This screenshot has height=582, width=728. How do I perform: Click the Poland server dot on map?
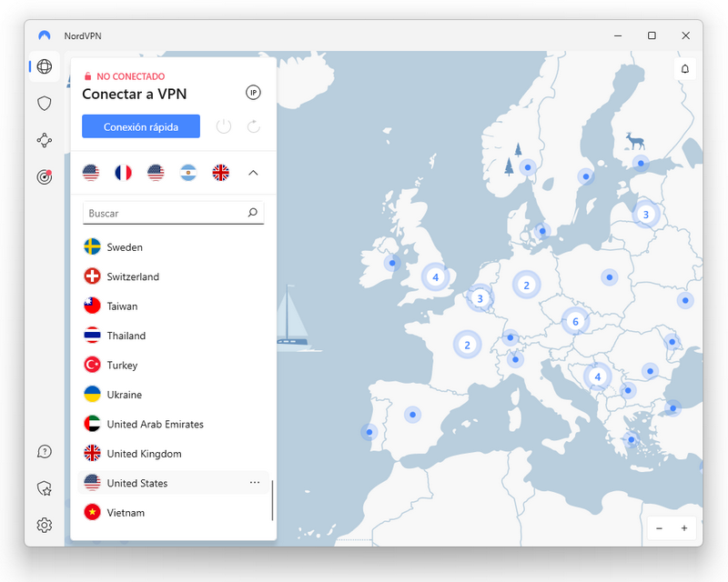[610, 277]
